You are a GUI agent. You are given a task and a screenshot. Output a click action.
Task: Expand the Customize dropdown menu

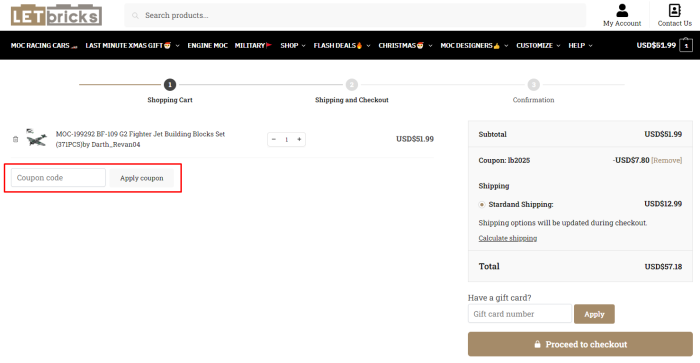click(x=538, y=46)
